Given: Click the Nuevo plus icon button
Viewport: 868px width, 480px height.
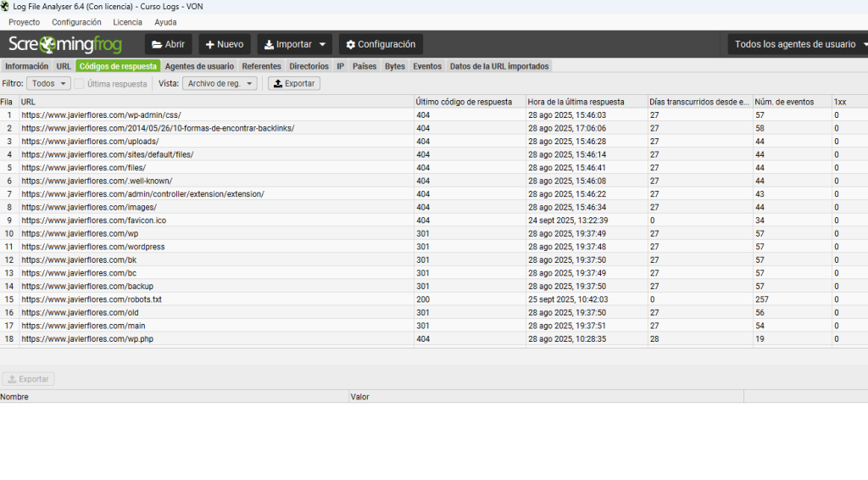Looking at the screenshot, I should 210,45.
